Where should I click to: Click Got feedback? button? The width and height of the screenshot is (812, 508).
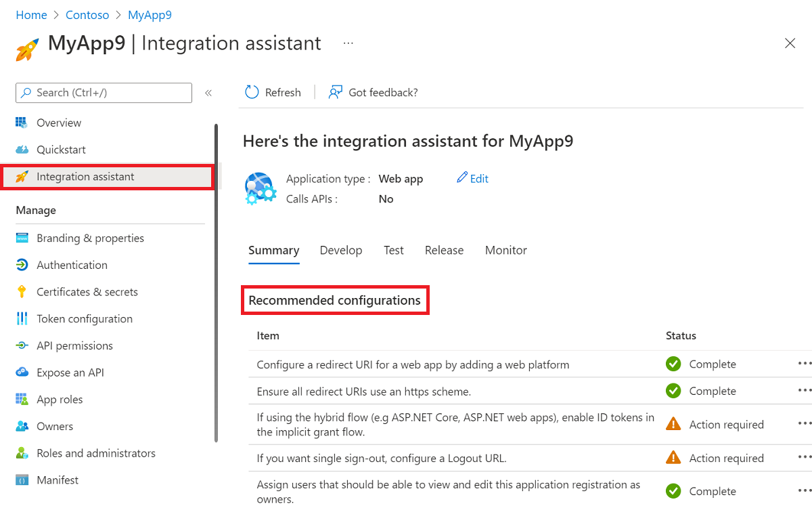tap(374, 92)
